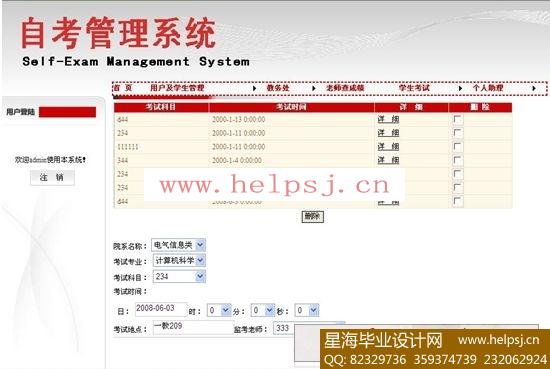The width and height of the screenshot is (550, 369).
Task: Click the 注销 logout button
Action: pos(52,177)
